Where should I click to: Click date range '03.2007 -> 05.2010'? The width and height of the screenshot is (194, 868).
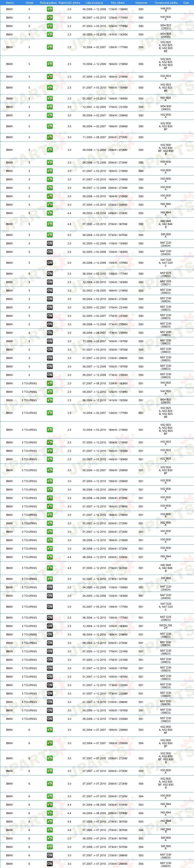94,607
